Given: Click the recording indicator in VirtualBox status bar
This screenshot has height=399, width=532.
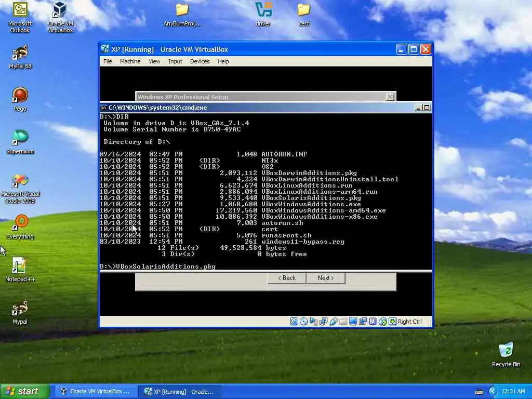Looking at the screenshot, I should click(x=363, y=321).
